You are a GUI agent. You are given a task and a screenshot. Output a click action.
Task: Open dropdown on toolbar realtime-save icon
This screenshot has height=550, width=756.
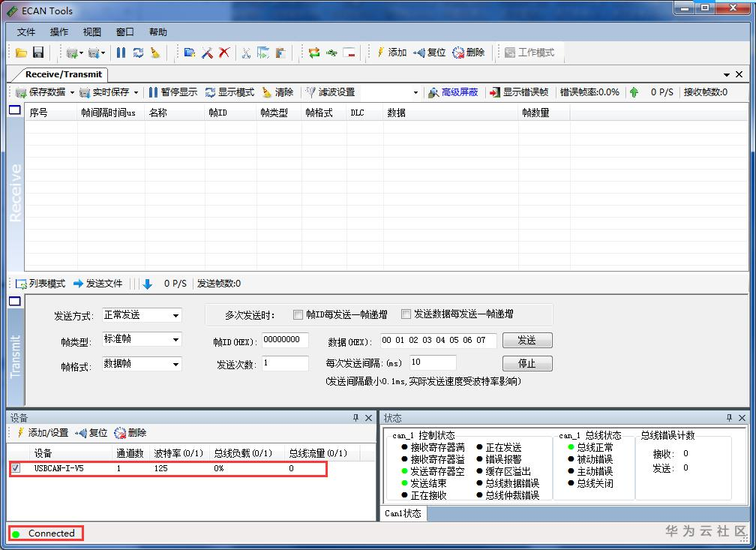pyautogui.click(x=103, y=53)
